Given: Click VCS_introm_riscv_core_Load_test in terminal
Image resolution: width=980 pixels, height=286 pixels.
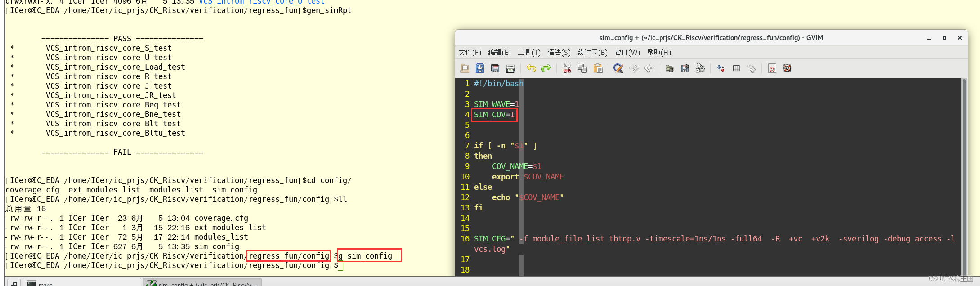Looking at the screenshot, I should pyautogui.click(x=115, y=67).
